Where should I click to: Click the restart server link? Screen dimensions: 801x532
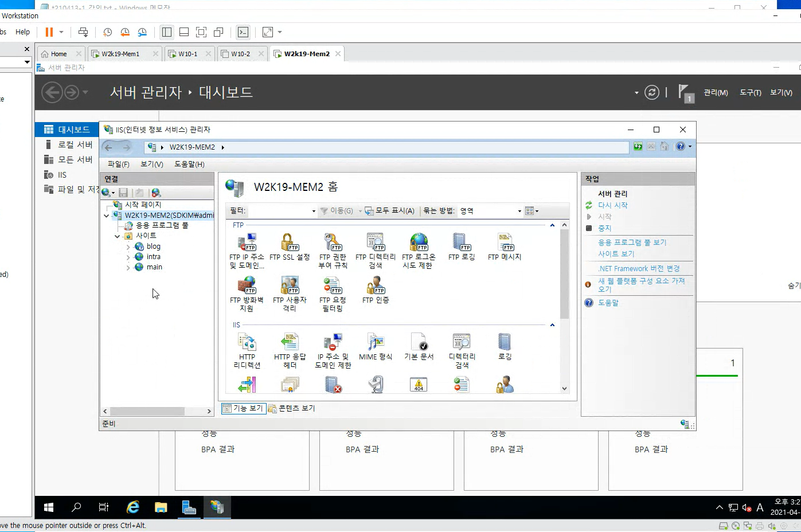[x=613, y=205]
